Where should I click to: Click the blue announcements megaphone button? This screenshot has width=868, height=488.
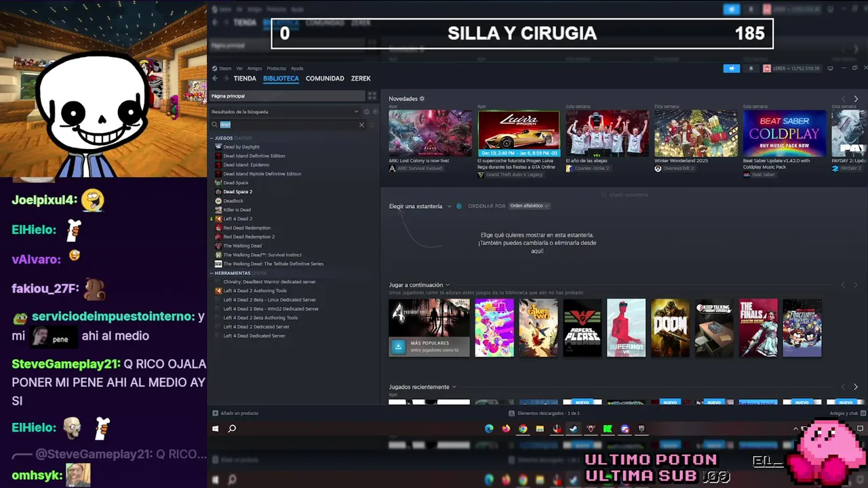[x=731, y=68]
